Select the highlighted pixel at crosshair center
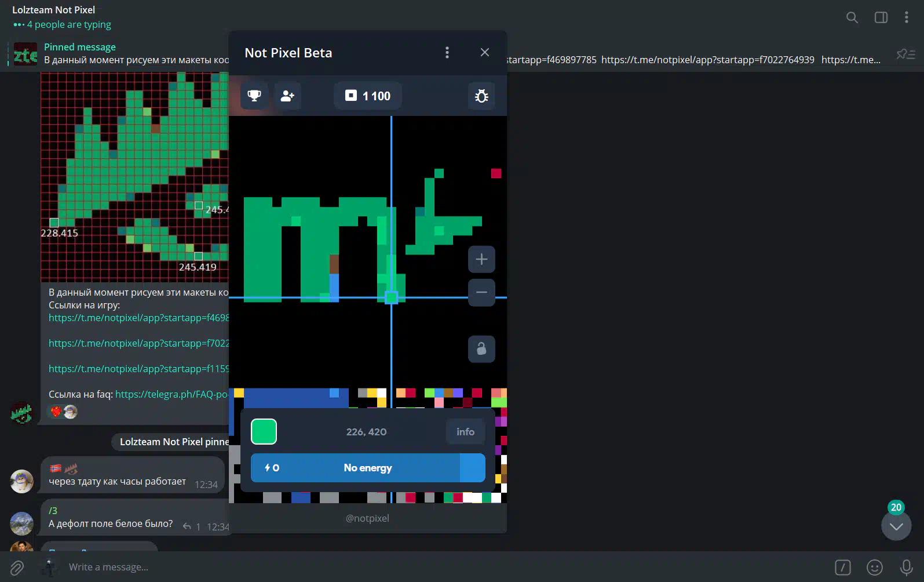Viewport: 924px width, 582px height. [392, 297]
